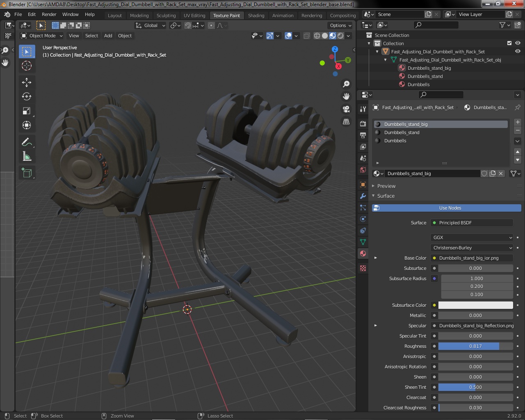Open the GGX distribution dropdown
This screenshot has width=525, height=420.
472,237
